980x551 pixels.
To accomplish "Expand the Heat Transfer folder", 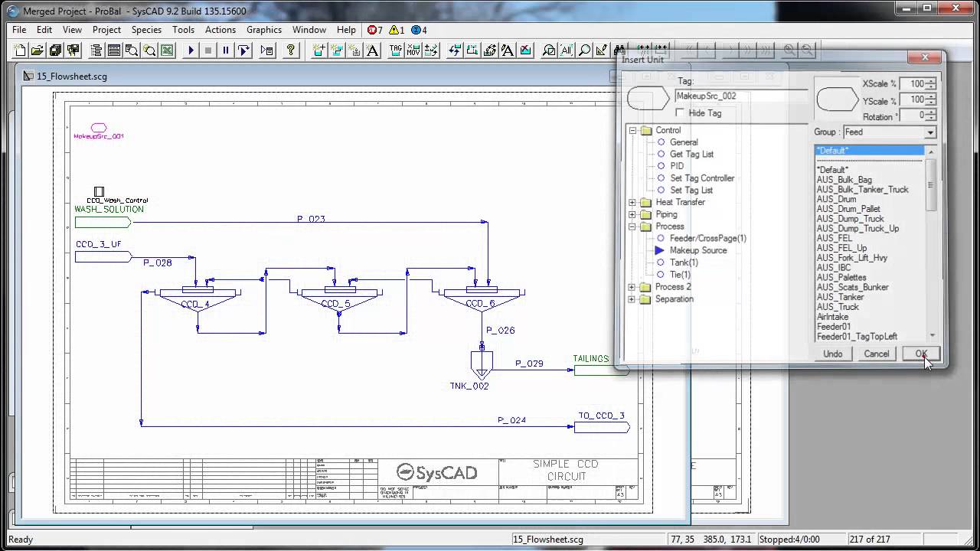I will click(x=632, y=202).
